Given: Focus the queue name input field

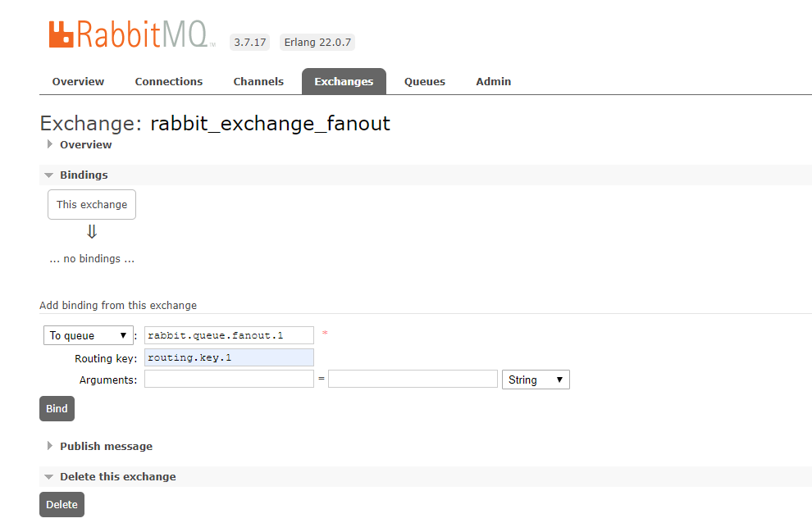Looking at the screenshot, I should click(x=229, y=335).
